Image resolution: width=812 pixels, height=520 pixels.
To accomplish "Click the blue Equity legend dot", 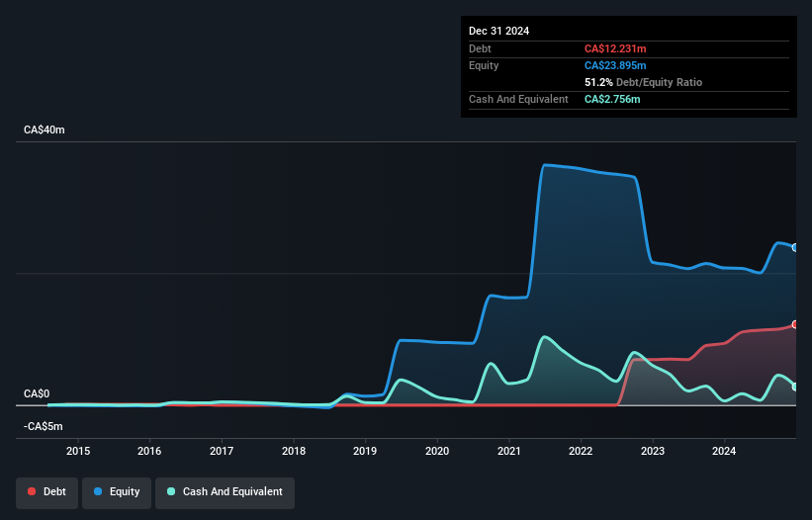I will (x=98, y=491).
